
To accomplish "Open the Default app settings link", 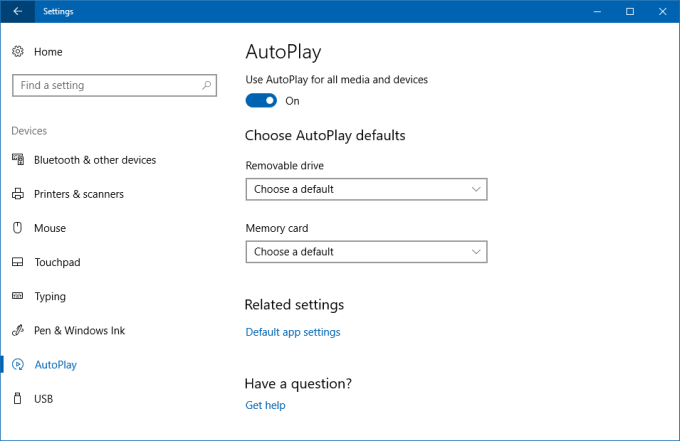I will (x=293, y=332).
